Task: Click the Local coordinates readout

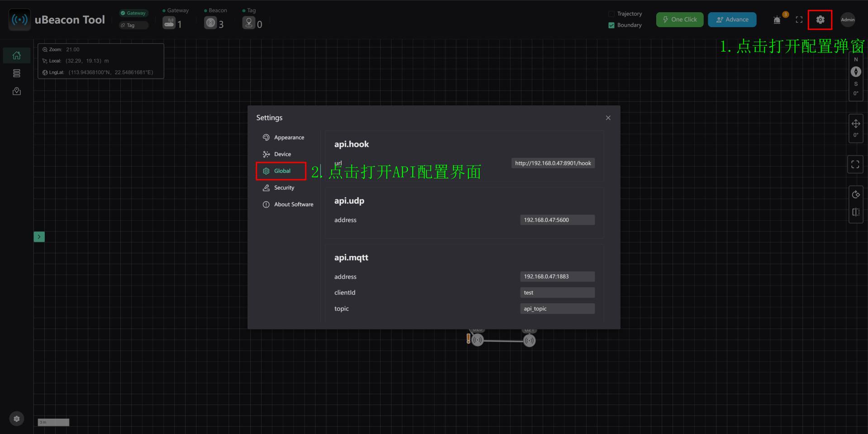Action: click(76, 61)
